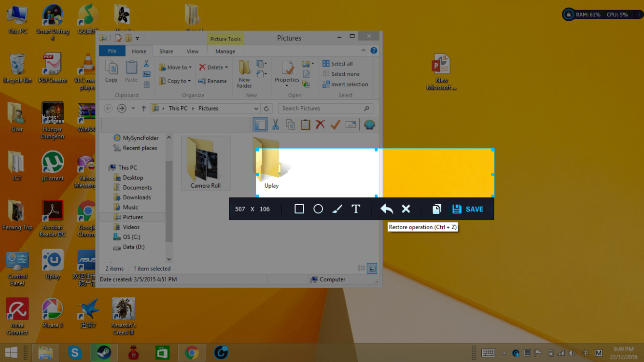Click the Explorer Help question mark icon
Image resolution: width=644 pixels, height=362 pixels.
coord(374,51)
